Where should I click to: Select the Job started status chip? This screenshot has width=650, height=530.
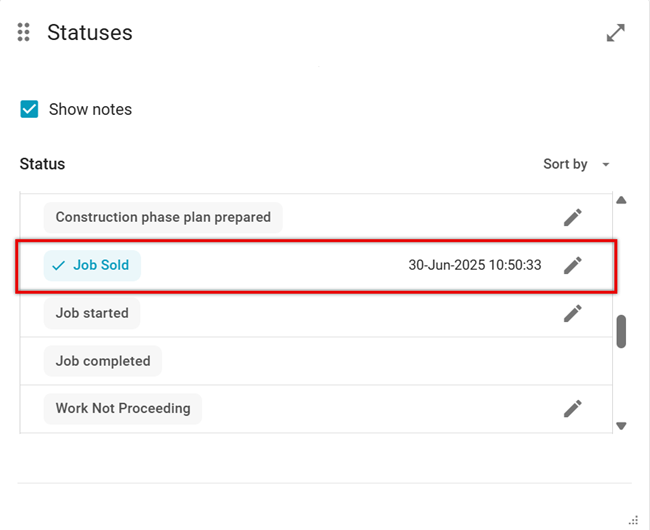(x=92, y=313)
